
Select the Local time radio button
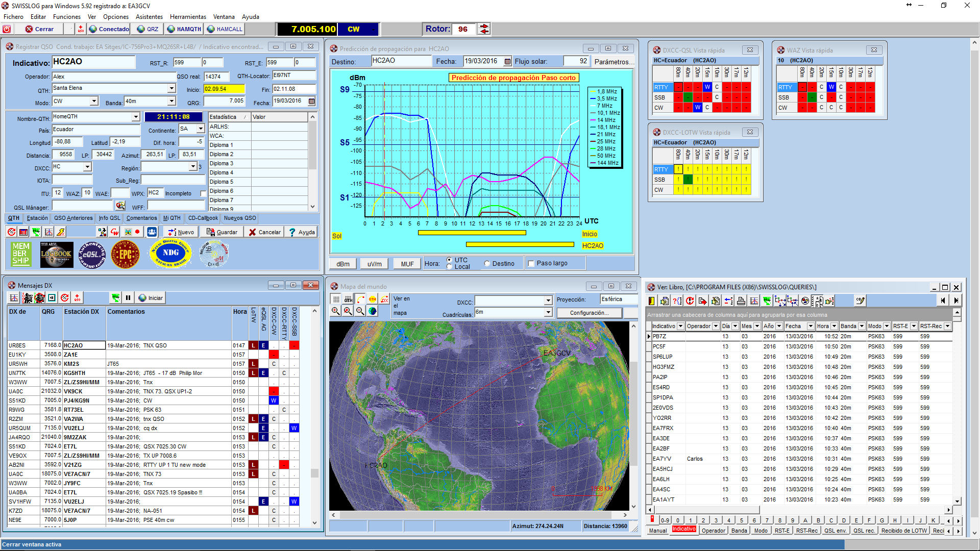[449, 266]
